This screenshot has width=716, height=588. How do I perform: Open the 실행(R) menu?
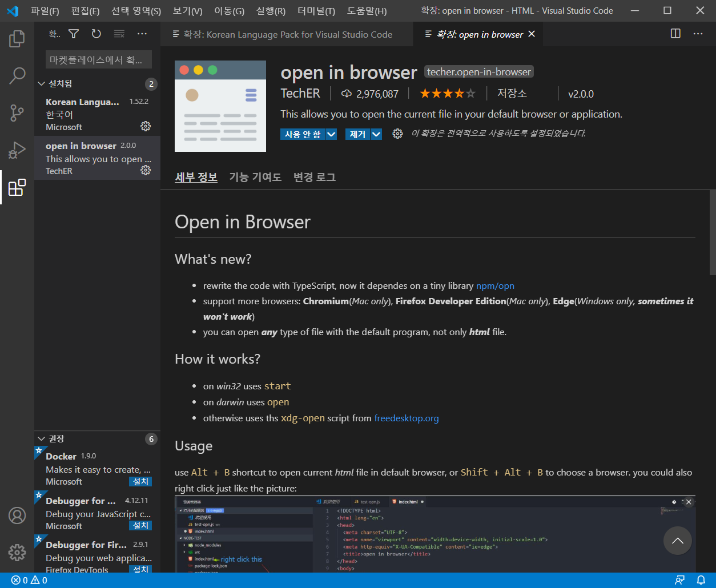(271, 11)
